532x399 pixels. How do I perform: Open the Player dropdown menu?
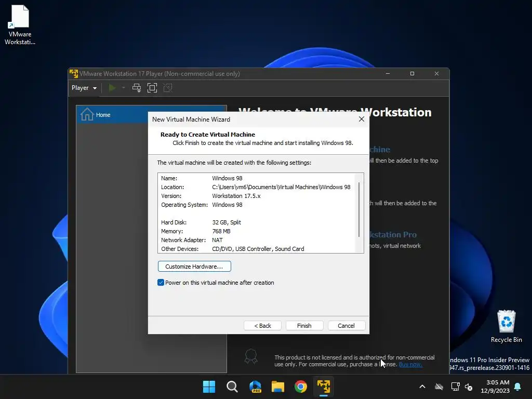84,88
